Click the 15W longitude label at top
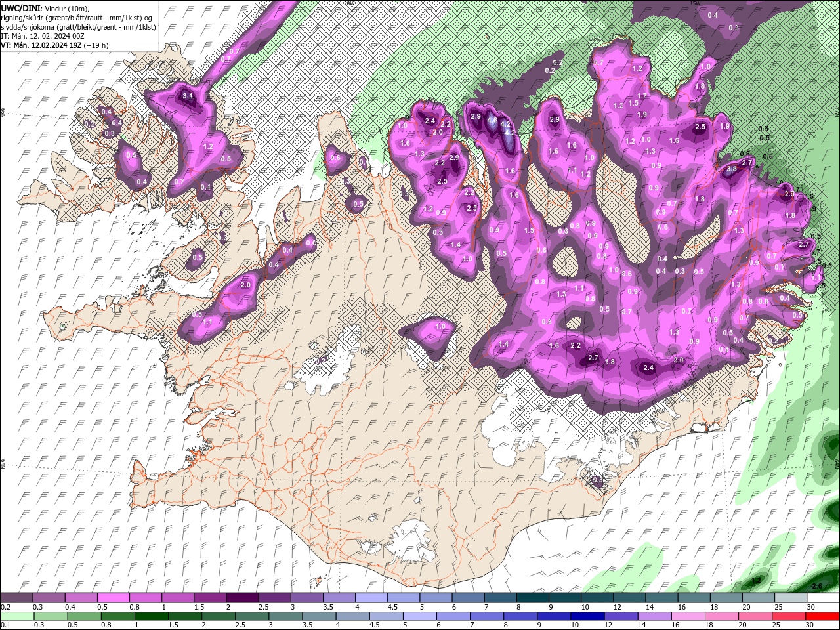The width and height of the screenshot is (840, 630). (695, 3)
